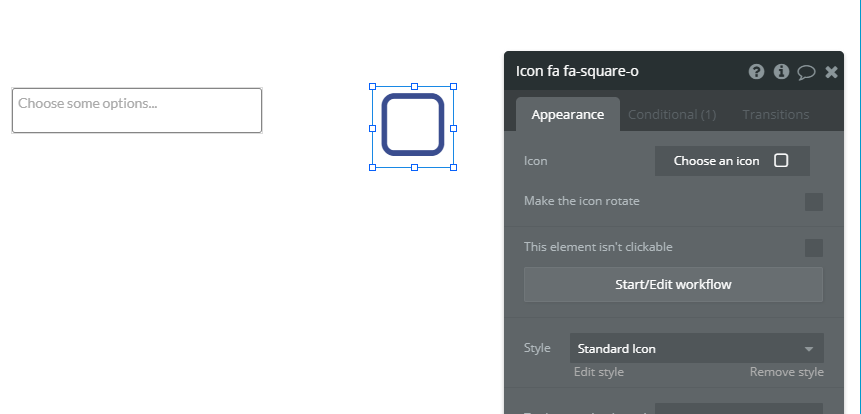Viewport: 861px width, 414px height.
Task: Open the comment speech bubble icon
Action: tap(806, 72)
